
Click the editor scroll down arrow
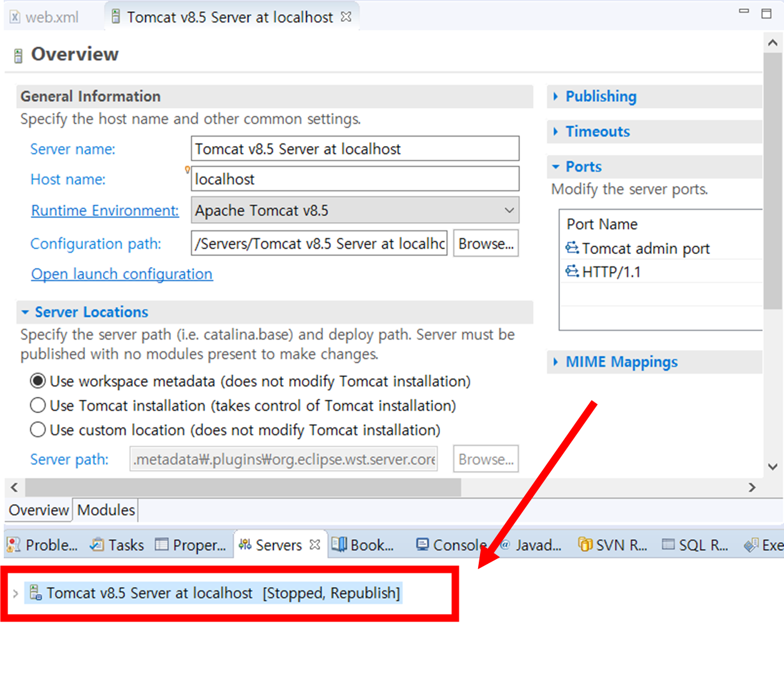pyautogui.click(x=773, y=467)
